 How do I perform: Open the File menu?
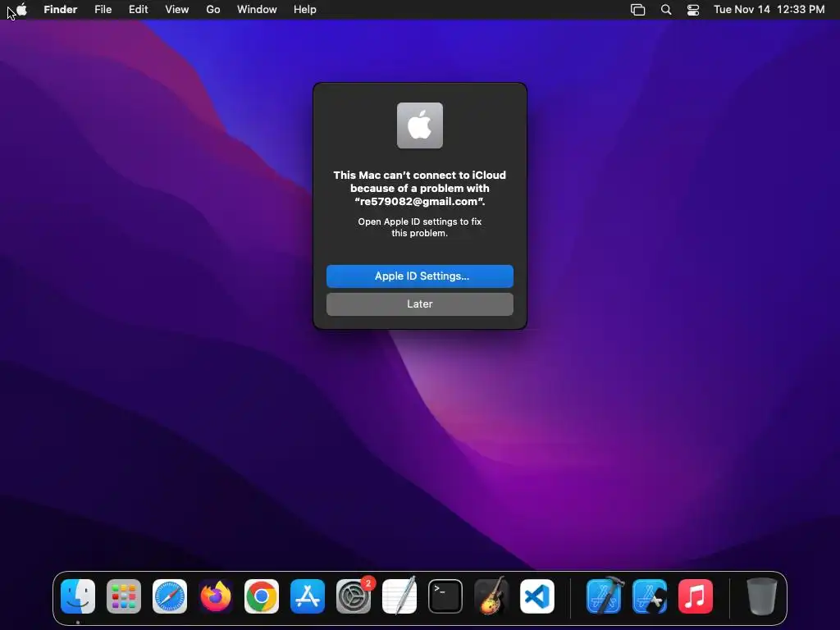[x=103, y=10]
